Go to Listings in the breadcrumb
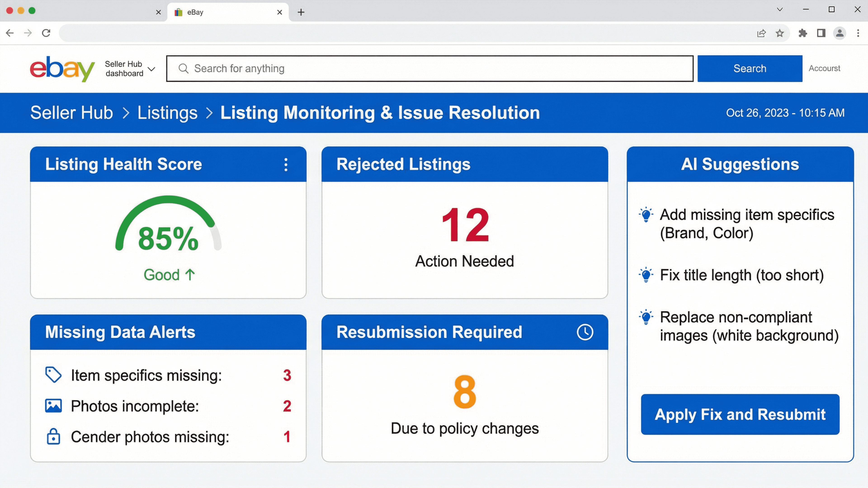 [167, 113]
